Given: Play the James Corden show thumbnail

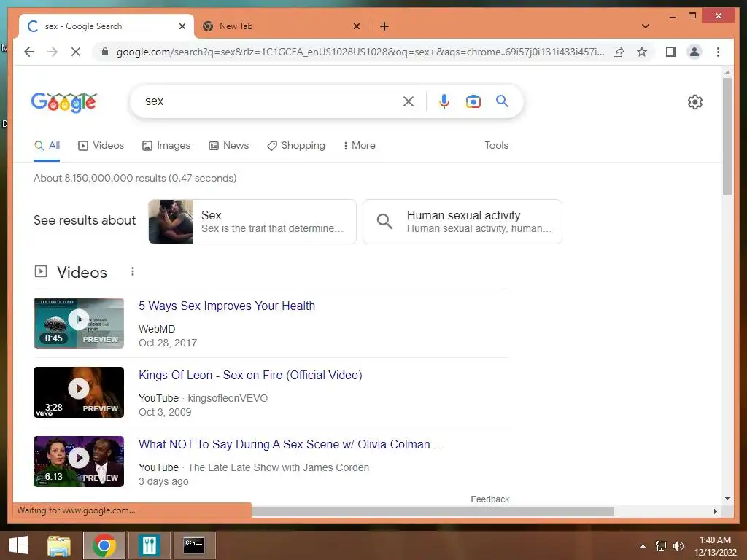Looking at the screenshot, I should (79, 462).
